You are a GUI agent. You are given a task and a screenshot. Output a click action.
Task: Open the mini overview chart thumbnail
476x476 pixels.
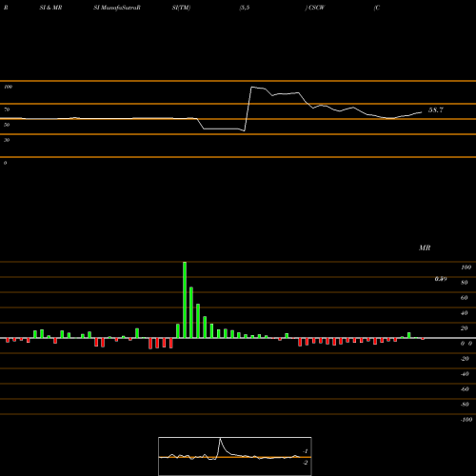click(235, 456)
